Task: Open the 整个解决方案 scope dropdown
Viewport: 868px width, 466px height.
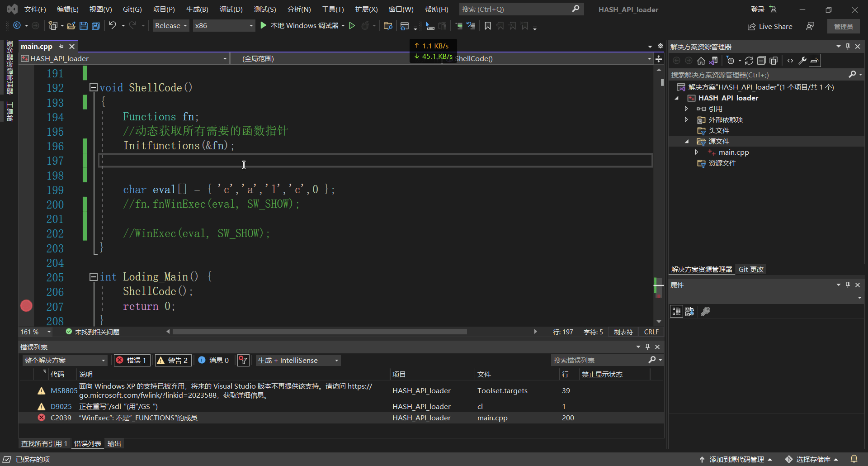Action: (65, 360)
